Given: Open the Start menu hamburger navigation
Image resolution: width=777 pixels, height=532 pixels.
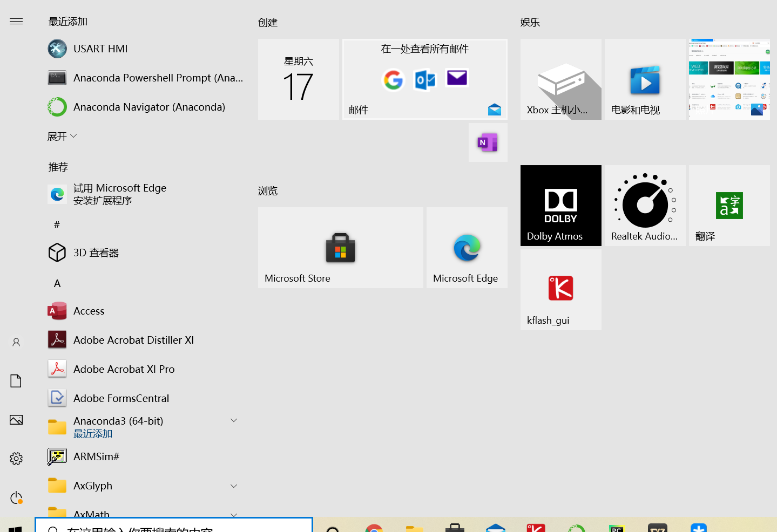Looking at the screenshot, I should click(16, 21).
